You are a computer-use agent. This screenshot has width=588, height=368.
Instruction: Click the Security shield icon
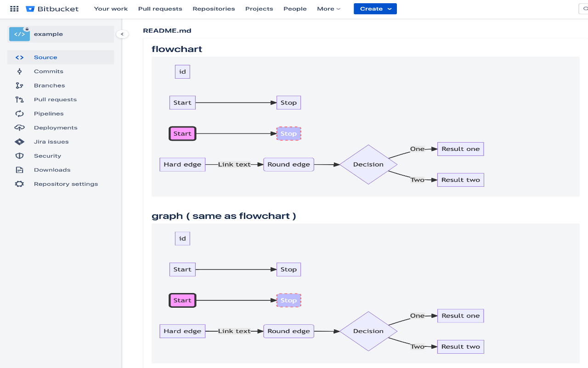(x=19, y=156)
